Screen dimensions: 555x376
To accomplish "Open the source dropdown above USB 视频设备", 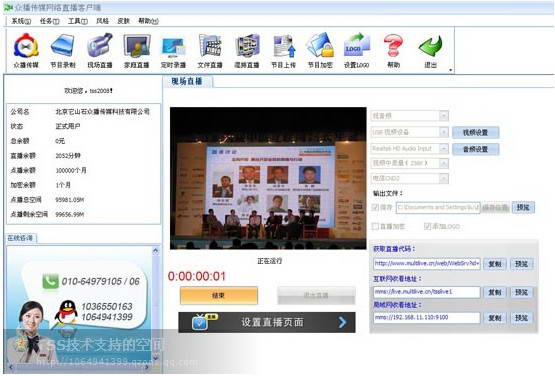I will pyautogui.click(x=444, y=116).
